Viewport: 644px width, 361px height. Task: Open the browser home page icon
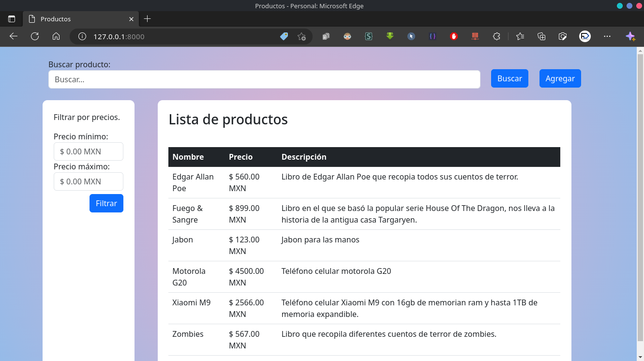coord(56,36)
